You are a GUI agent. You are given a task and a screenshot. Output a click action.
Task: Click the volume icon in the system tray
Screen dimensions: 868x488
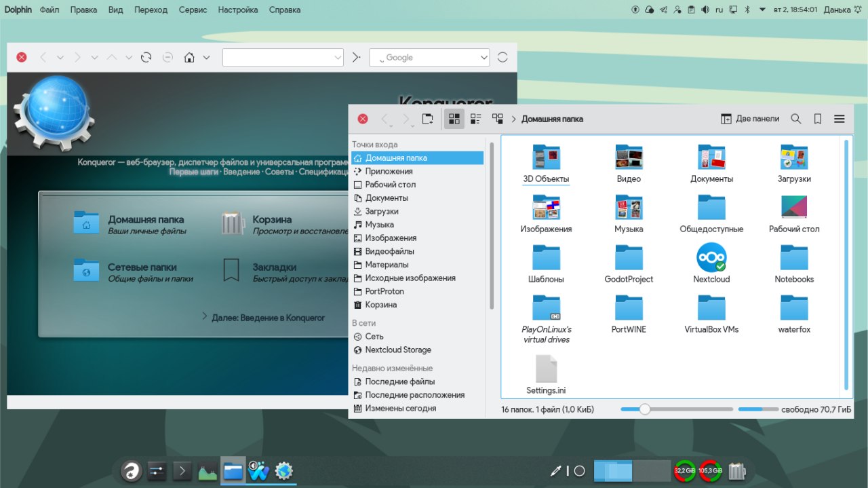705,10
